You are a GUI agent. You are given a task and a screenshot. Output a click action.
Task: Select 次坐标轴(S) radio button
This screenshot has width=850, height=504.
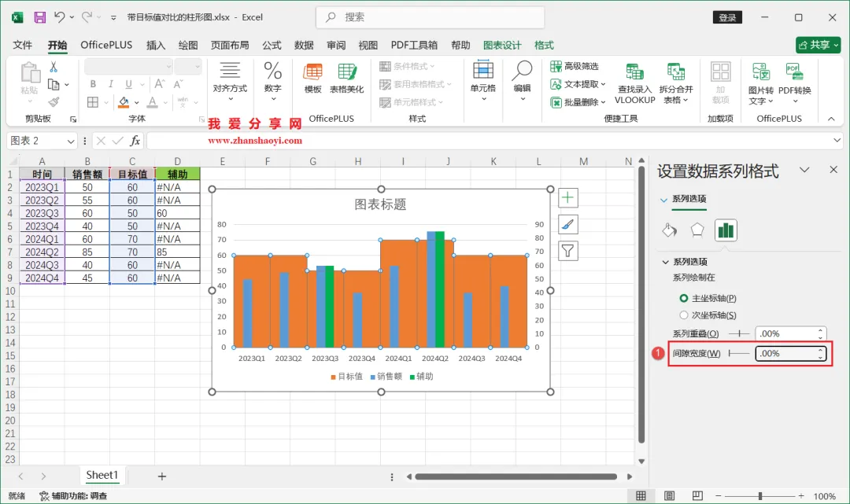[x=684, y=315]
